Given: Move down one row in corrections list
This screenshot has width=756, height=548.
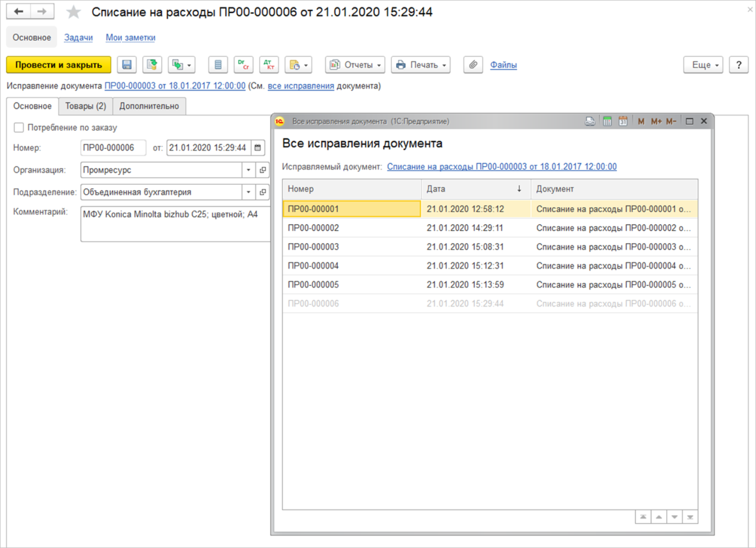Looking at the screenshot, I should click(674, 517).
